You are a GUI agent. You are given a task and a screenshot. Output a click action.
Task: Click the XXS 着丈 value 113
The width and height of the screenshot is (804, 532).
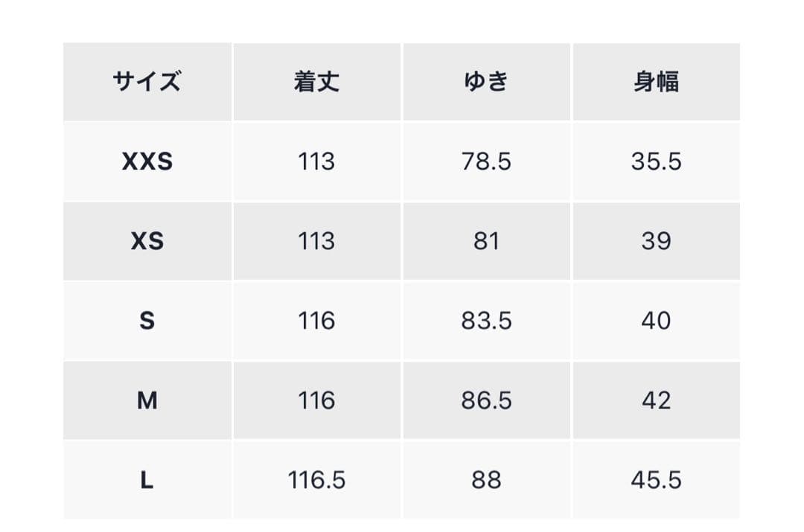(316, 161)
